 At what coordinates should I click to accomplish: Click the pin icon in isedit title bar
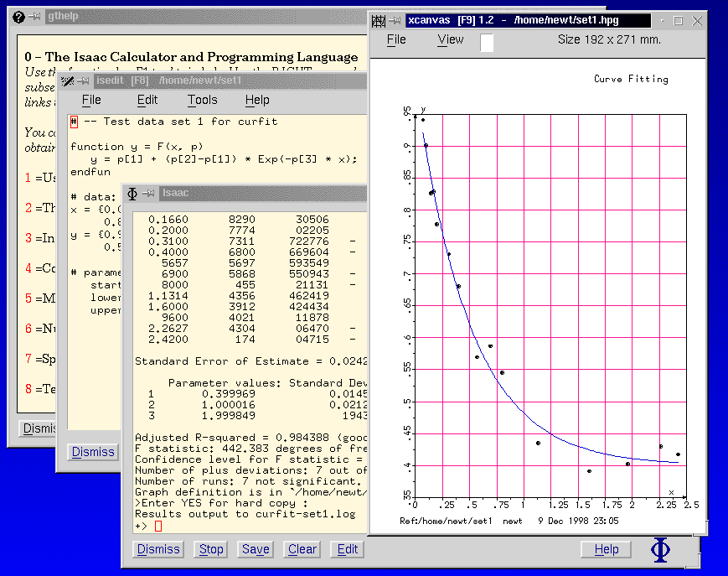tap(85, 81)
